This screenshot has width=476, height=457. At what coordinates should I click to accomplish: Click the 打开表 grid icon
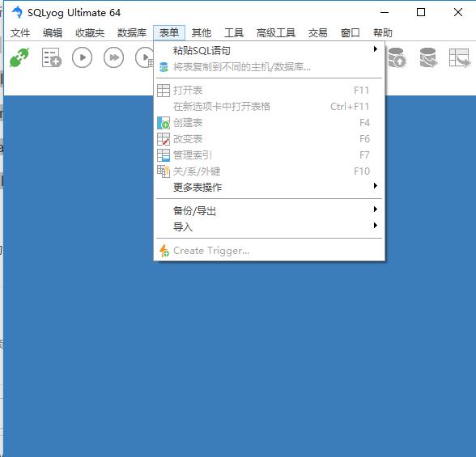pos(164,91)
